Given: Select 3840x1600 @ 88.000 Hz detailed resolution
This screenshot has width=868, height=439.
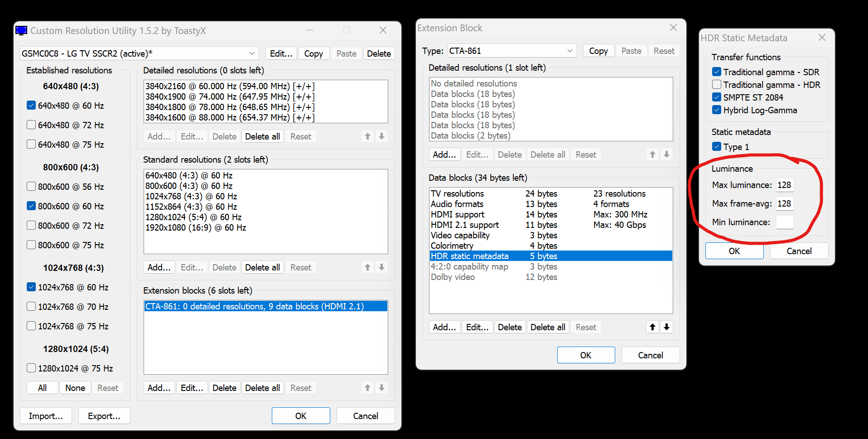Looking at the screenshot, I should point(265,117).
